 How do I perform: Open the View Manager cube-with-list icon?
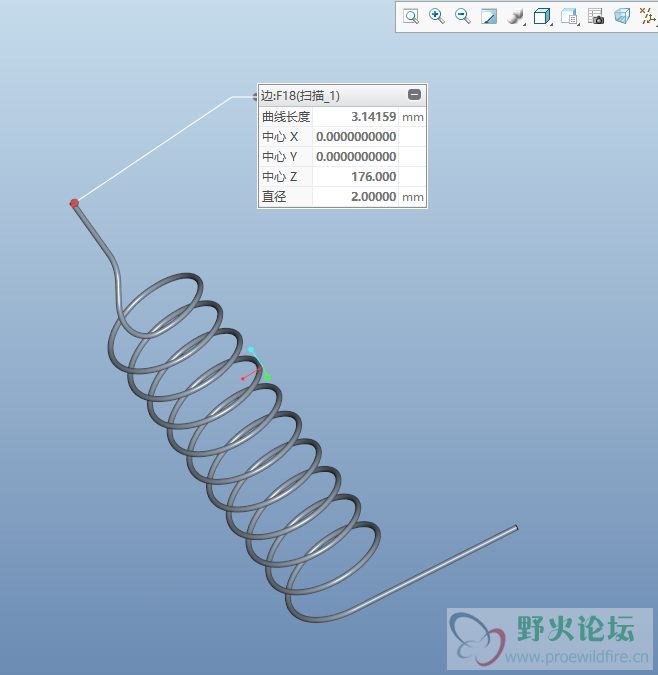coord(569,17)
